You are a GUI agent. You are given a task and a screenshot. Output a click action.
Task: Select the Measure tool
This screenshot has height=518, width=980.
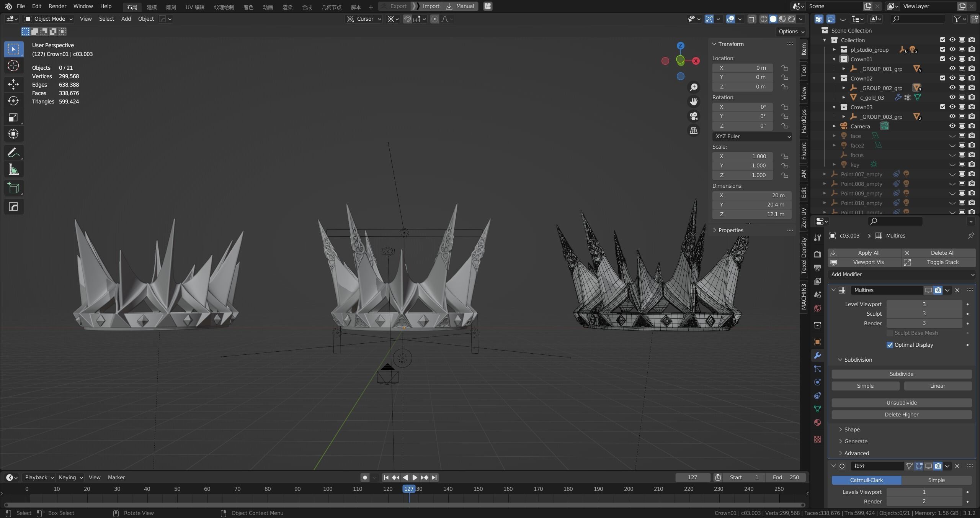point(13,169)
